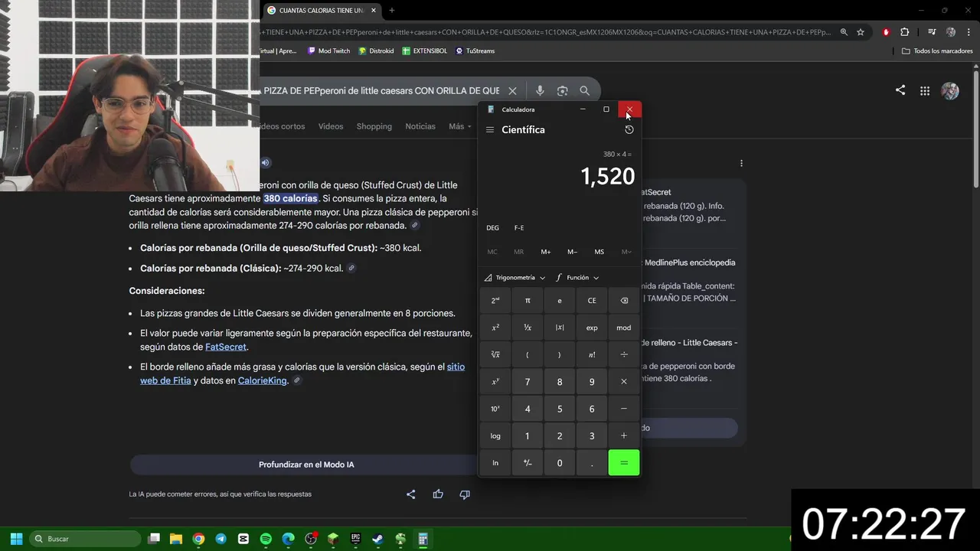Start Google voice search microphone

(x=540, y=91)
